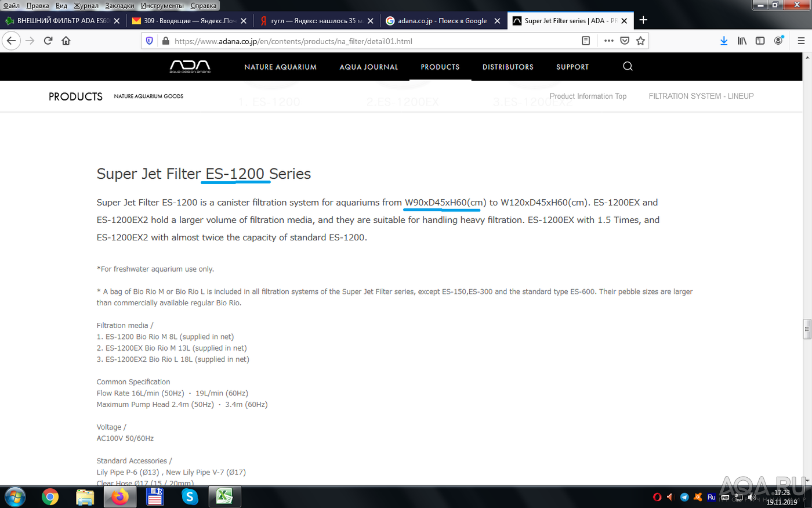Click the ADA logo in header
This screenshot has width=812, height=508.
click(190, 67)
